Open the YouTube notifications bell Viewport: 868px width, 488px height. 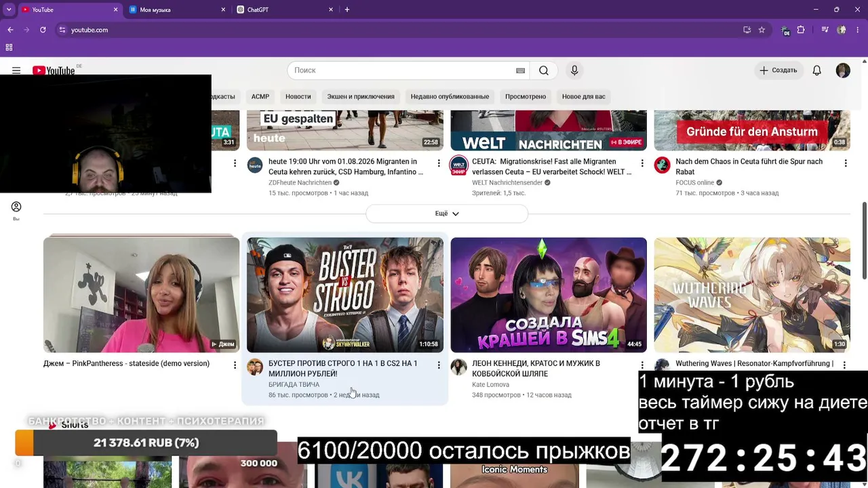click(x=817, y=70)
